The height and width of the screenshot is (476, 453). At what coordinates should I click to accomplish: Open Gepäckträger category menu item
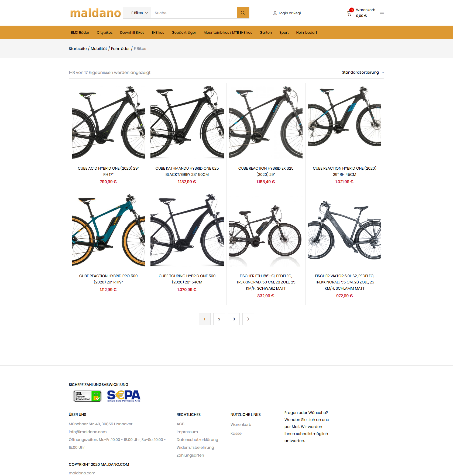(x=184, y=32)
